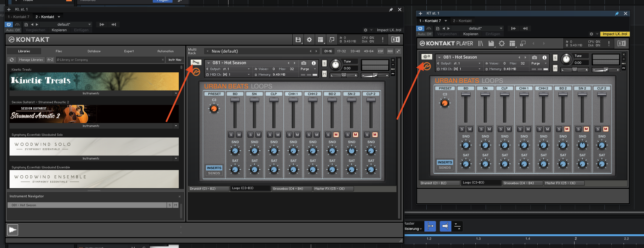Viewport: 644px width, 248px height.
Task: Toggle the INSERTS button in Kontakt window
Action: click(x=214, y=168)
